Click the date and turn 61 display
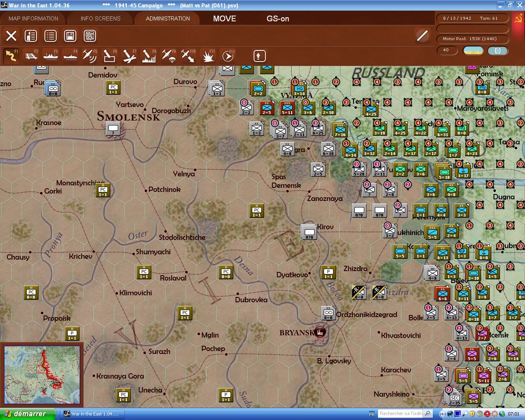 pos(472,18)
